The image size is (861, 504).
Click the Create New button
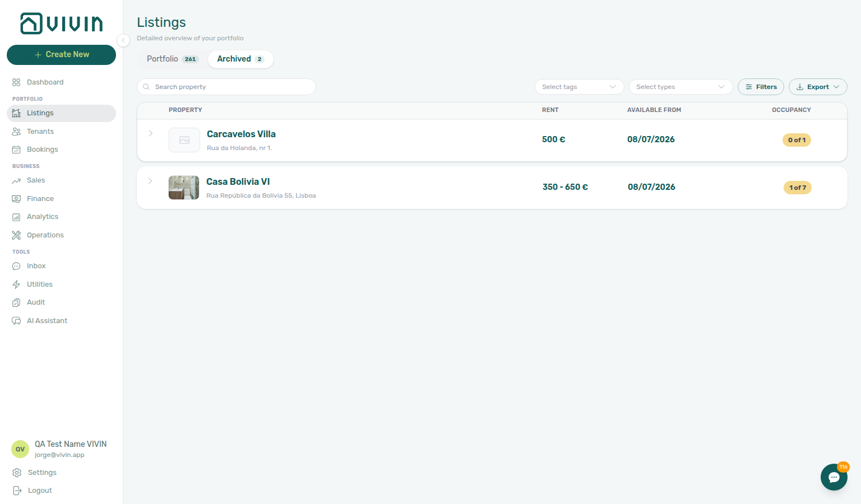61,55
